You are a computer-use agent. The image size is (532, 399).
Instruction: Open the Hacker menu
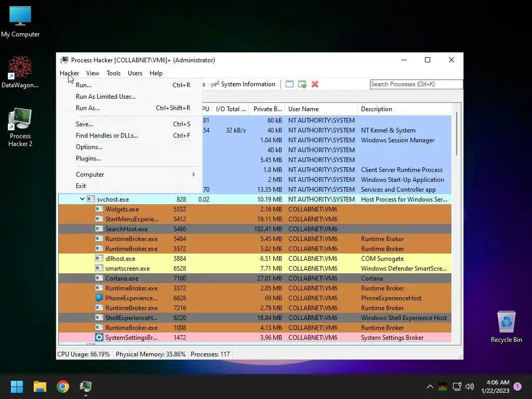(x=69, y=73)
